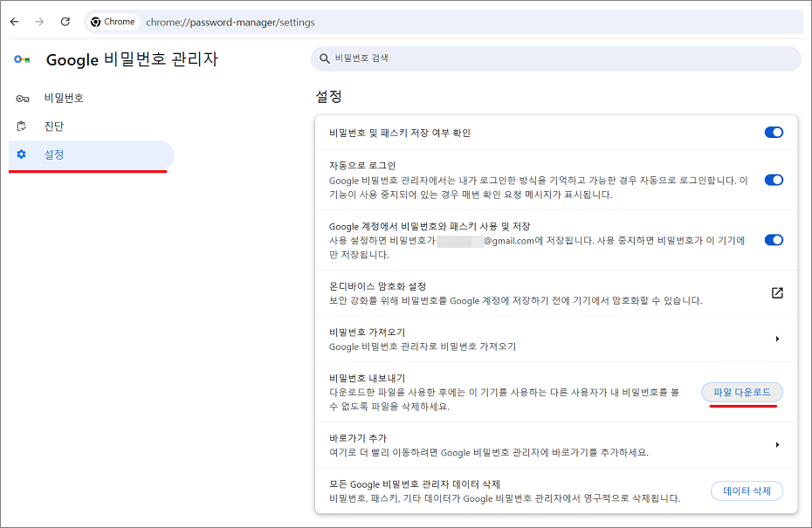
Task: Go back with the browser back arrow
Action: [x=15, y=22]
